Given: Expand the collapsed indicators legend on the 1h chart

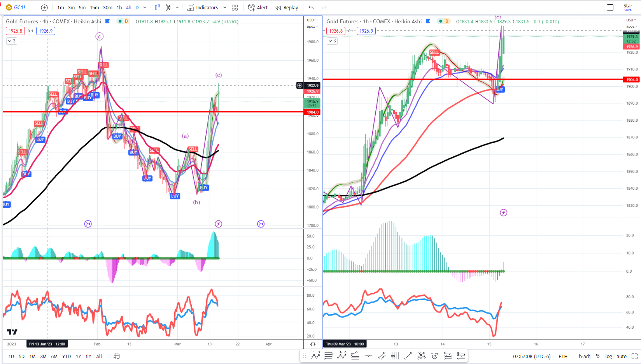Looking at the screenshot, I should point(332,41).
